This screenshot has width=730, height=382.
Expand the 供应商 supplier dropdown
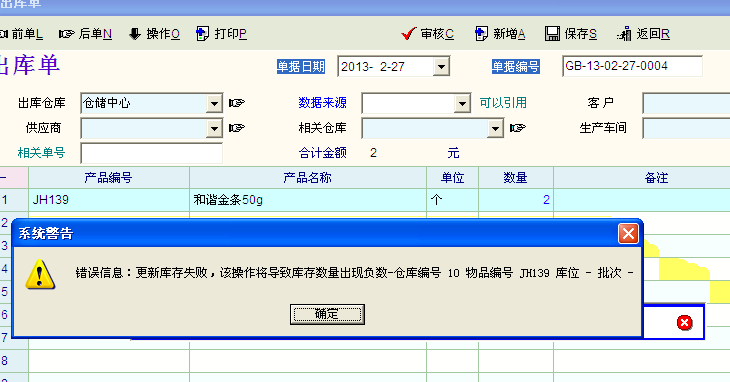214,128
